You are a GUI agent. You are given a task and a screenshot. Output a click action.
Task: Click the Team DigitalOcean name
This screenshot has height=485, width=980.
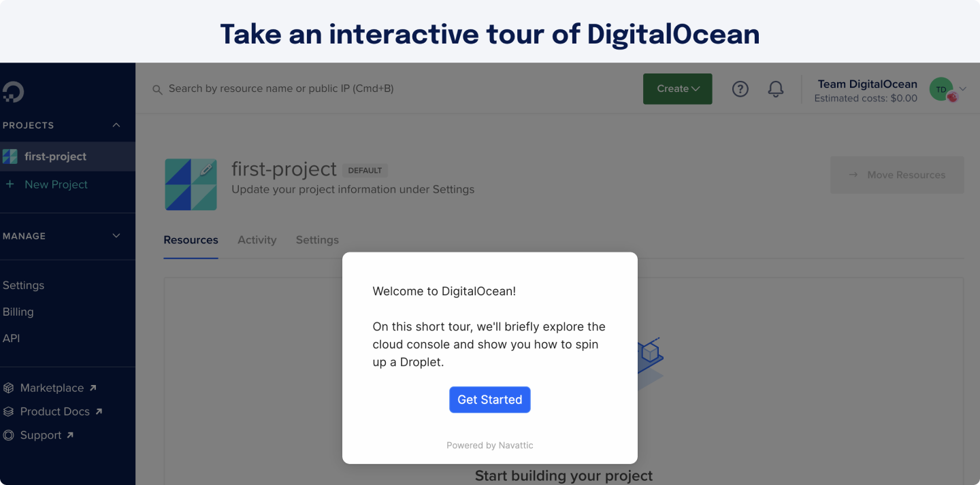pos(868,84)
